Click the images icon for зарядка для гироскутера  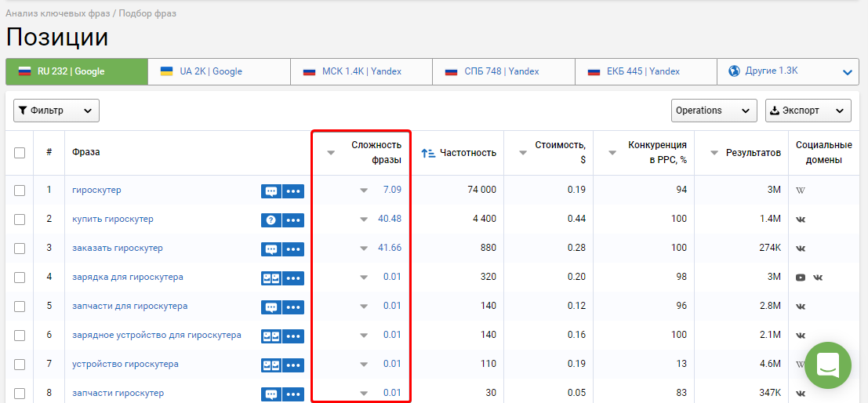(x=271, y=278)
